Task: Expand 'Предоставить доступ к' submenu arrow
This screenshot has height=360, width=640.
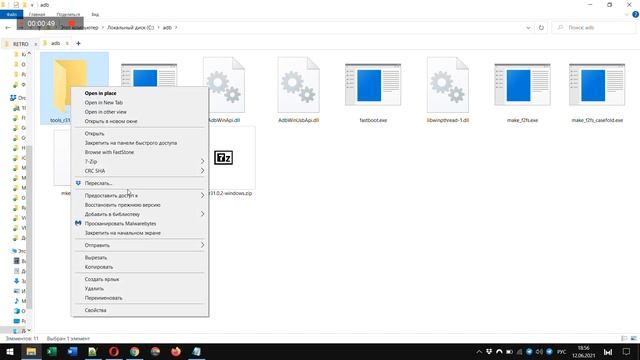Action: click(202, 196)
